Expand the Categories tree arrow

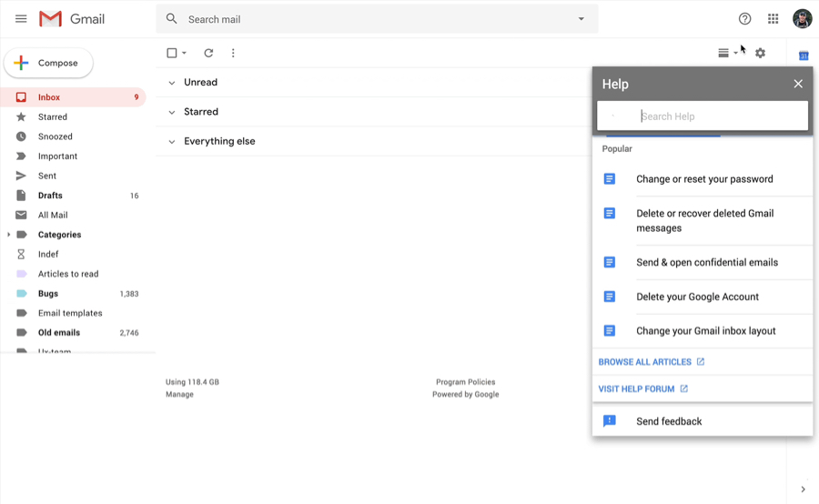tap(8, 235)
